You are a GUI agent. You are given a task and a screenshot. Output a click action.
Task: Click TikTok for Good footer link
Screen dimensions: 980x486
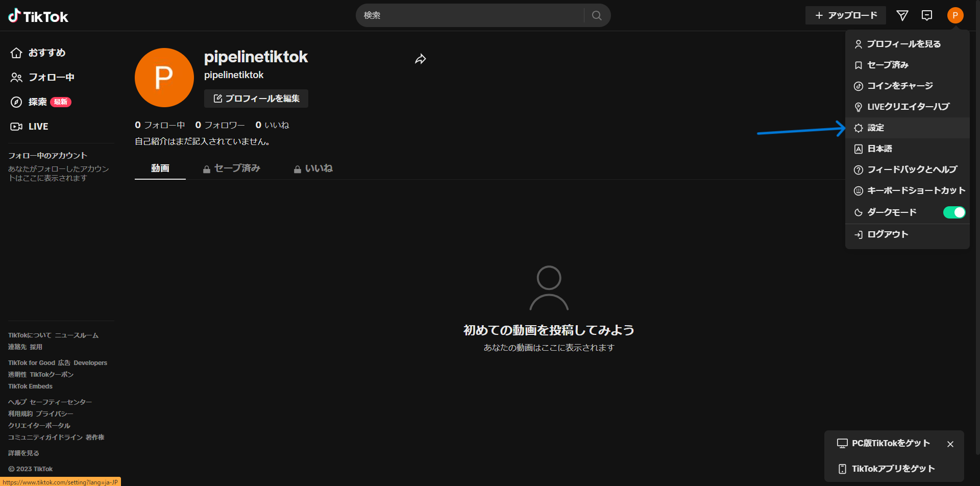click(x=32, y=363)
